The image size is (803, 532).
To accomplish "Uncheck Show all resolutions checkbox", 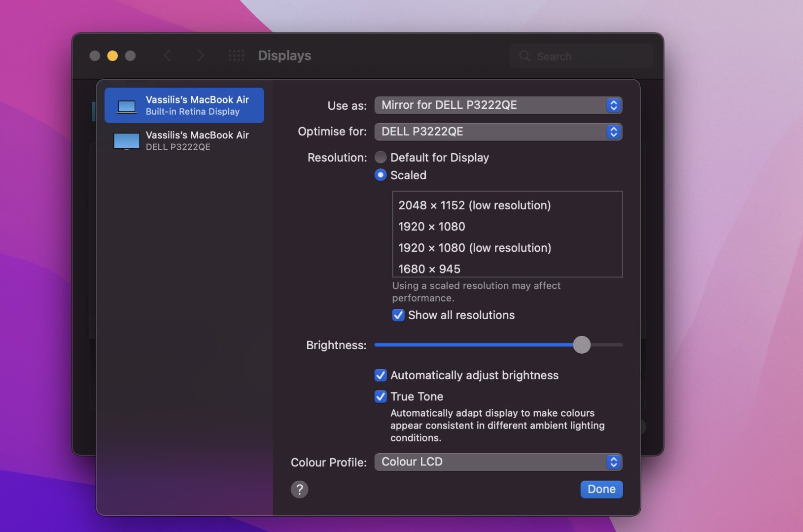I will (398, 315).
